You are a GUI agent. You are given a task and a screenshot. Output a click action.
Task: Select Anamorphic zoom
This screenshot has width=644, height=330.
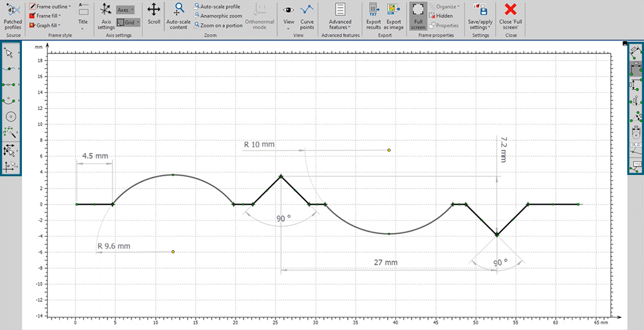218,15
